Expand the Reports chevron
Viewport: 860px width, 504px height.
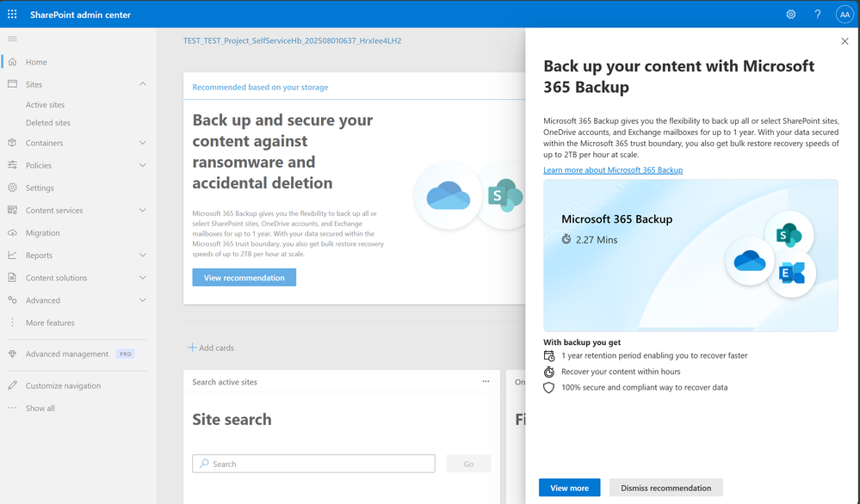point(143,255)
